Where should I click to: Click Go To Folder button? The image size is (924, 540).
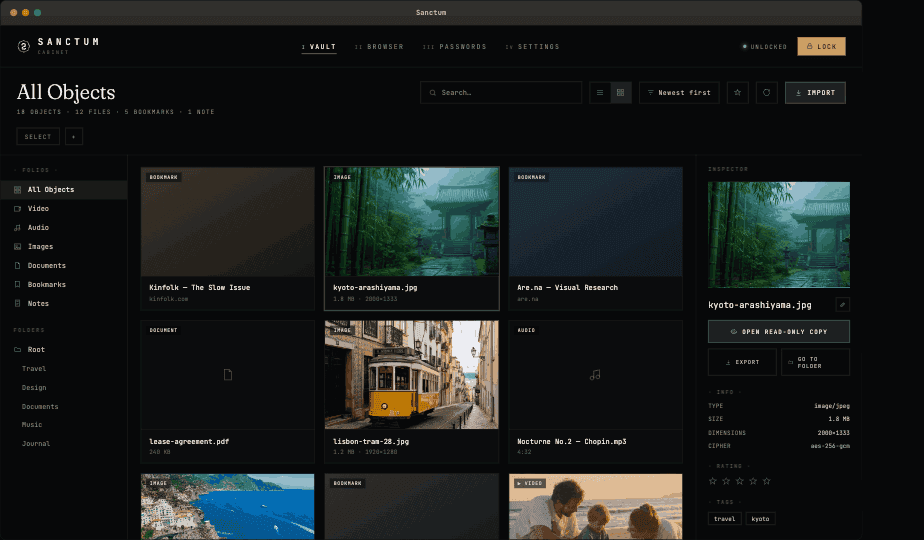[x=816, y=362]
